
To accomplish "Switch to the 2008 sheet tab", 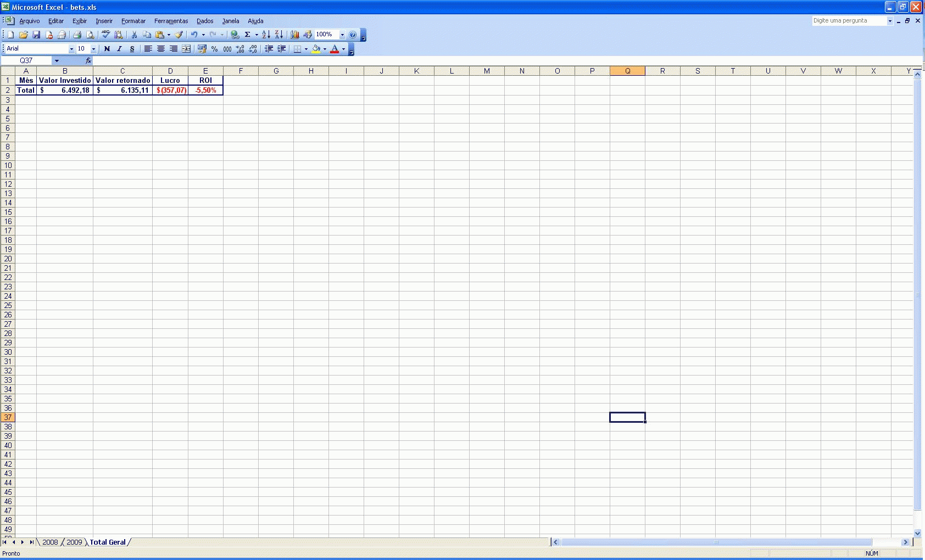I will coord(50,542).
